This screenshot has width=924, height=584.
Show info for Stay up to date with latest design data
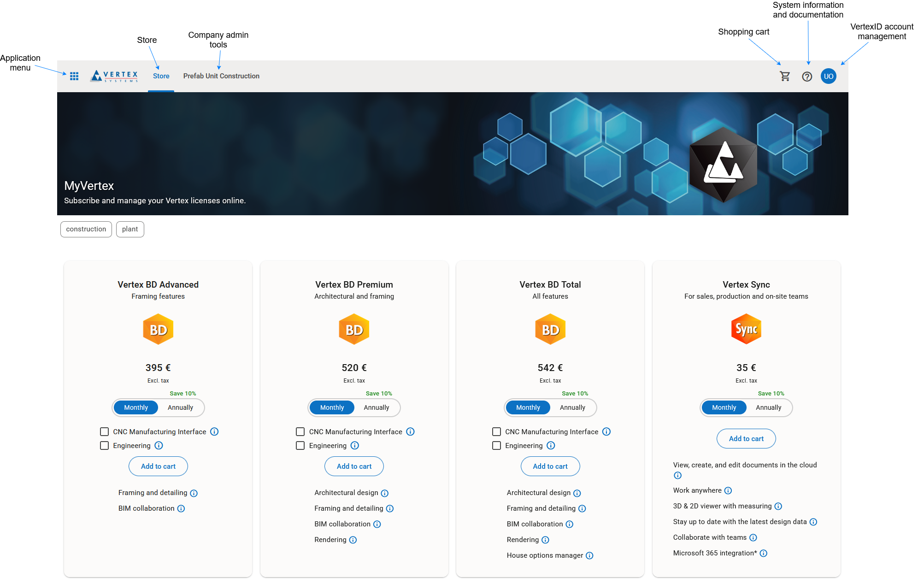(813, 522)
